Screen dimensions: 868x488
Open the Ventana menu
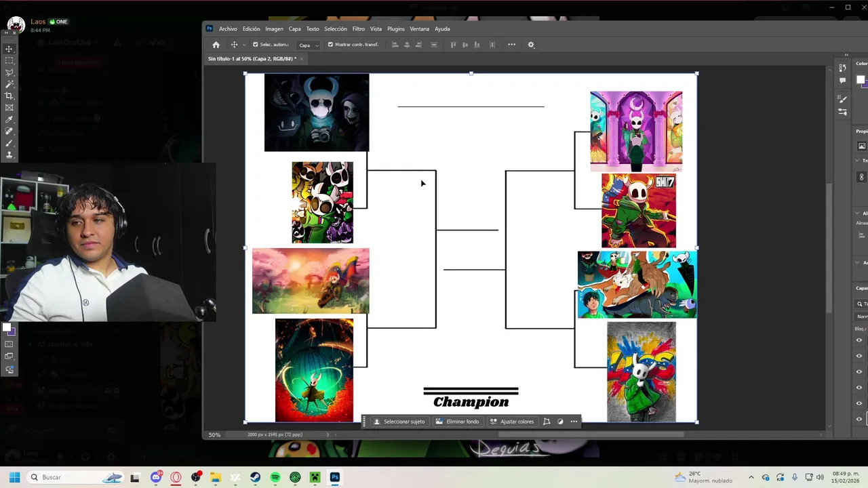coord(420,28)
